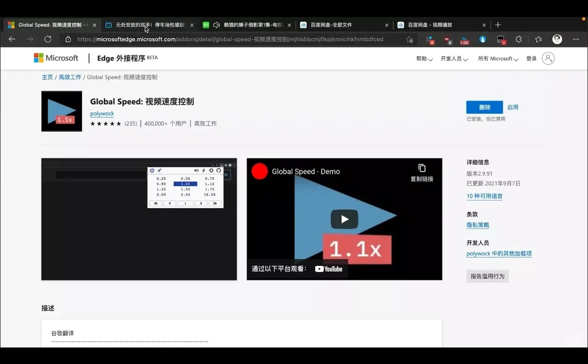Select the 1.50 speed preset in the popup preview
588x364 pixels.
click(185, 189)
